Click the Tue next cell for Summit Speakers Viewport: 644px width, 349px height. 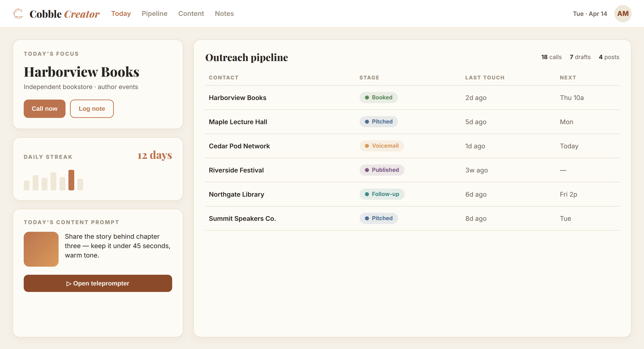pos(565,218)
